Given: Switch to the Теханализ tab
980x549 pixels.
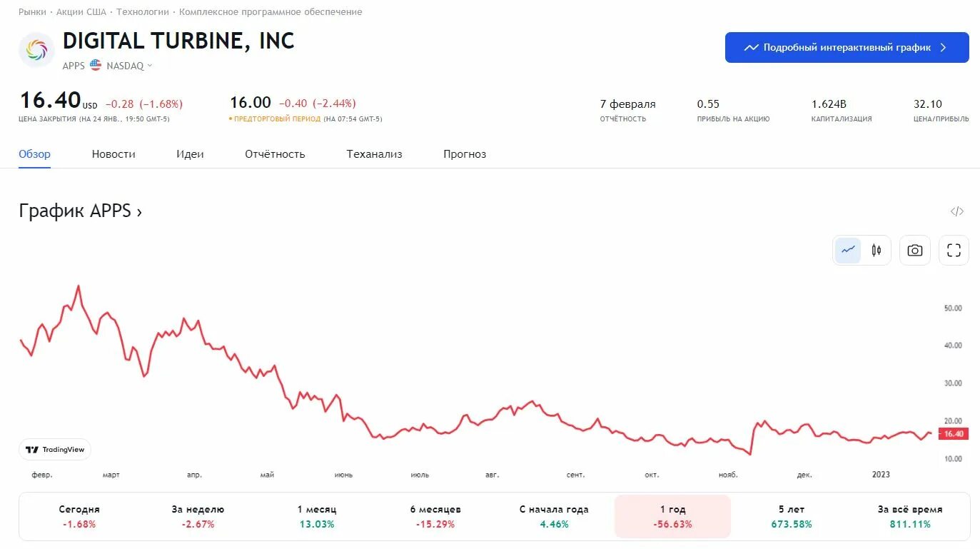Looking at the screenshot, I should [x=374, y=154].
